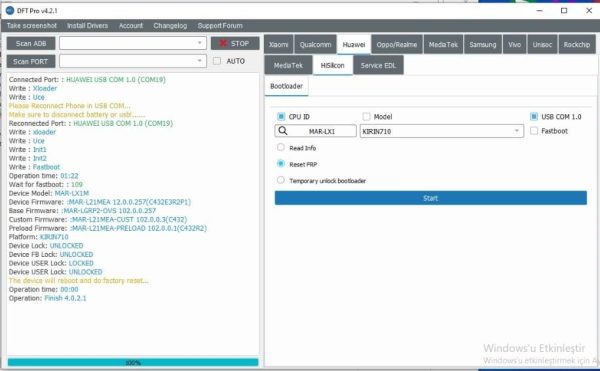Open the Changelog menu item

coord(170,26)
